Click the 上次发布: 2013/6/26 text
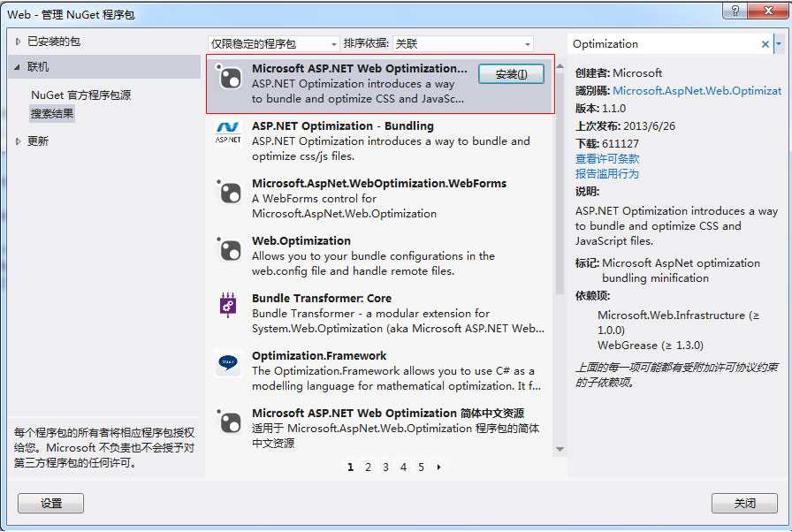Viewport: 792px width, 532px height. click(x=625, y=126)
